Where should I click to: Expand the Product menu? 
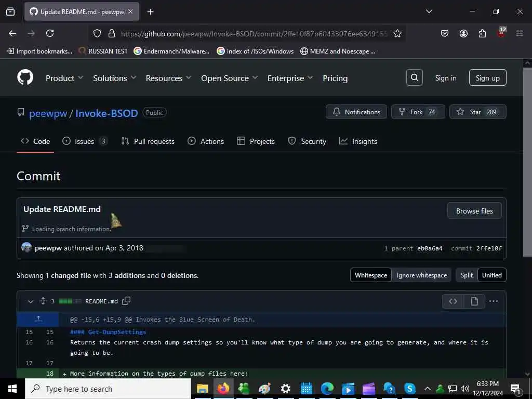(64, 78)
